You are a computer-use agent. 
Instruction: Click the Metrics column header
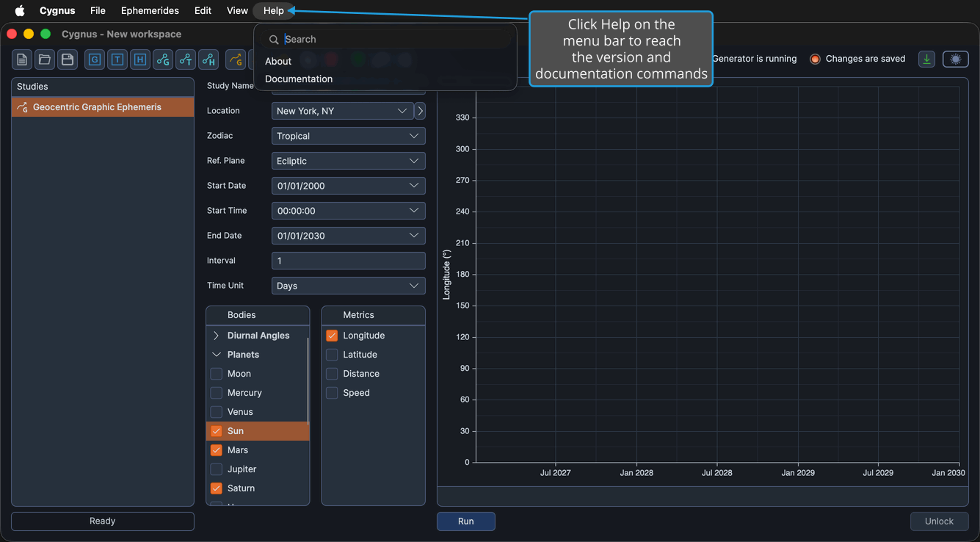pos(374,315)
